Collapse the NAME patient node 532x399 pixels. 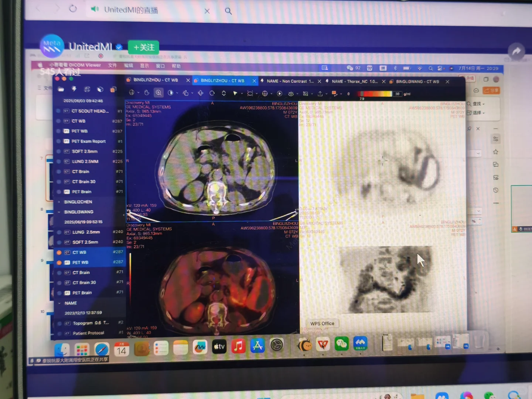pos(59,303)
